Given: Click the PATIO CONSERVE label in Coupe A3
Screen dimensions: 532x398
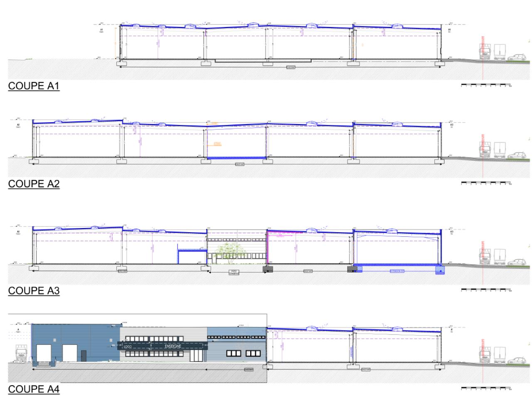Looking at the screenshot, I should 234,273.
